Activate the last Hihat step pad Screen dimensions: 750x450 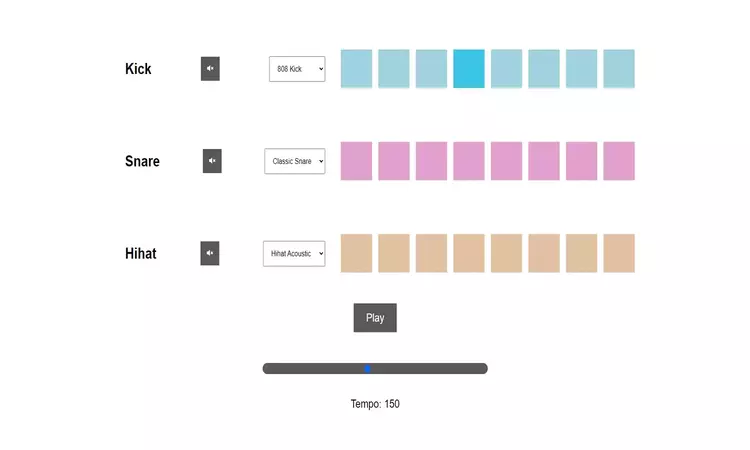tap(619, 253)
